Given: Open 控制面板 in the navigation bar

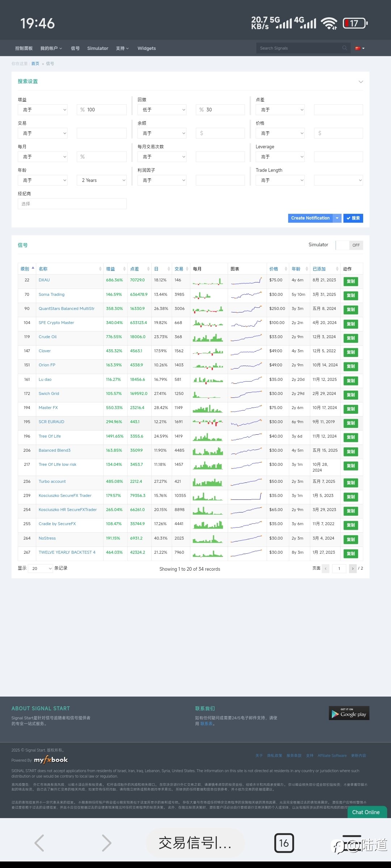Looking at the screenshot, I should (24, 48).
